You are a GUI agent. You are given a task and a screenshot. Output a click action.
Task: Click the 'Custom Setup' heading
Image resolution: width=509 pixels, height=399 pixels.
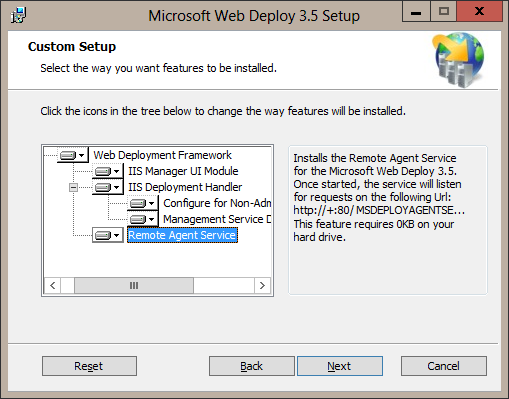click(x=72, y=47)
